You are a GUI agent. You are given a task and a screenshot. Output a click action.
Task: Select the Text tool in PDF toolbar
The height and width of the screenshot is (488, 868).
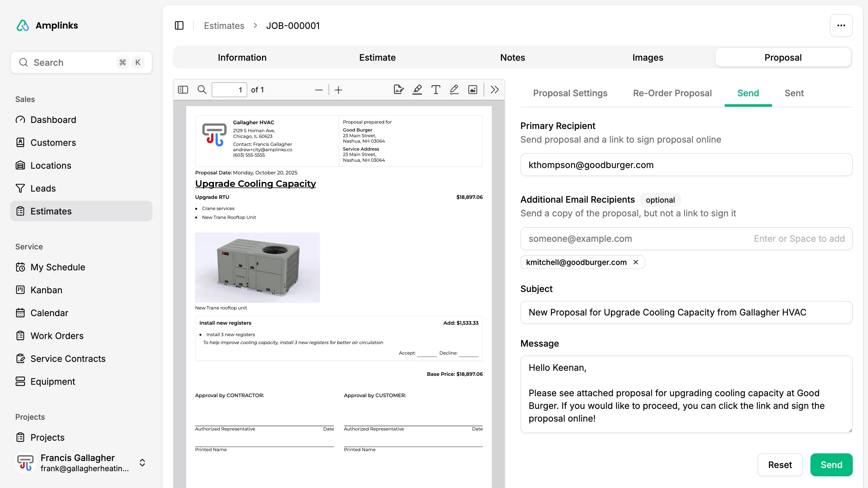436,90
